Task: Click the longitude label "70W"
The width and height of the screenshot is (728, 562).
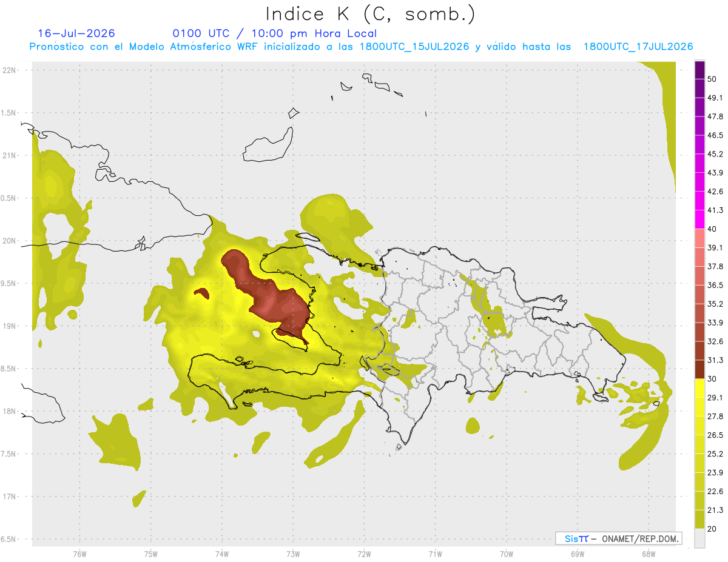Action: point(507,554)
